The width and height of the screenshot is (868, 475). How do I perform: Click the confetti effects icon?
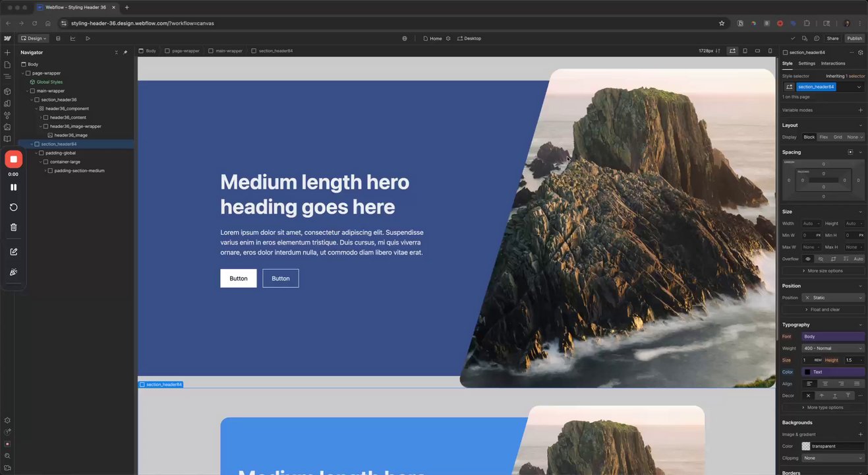click(13, 272)
